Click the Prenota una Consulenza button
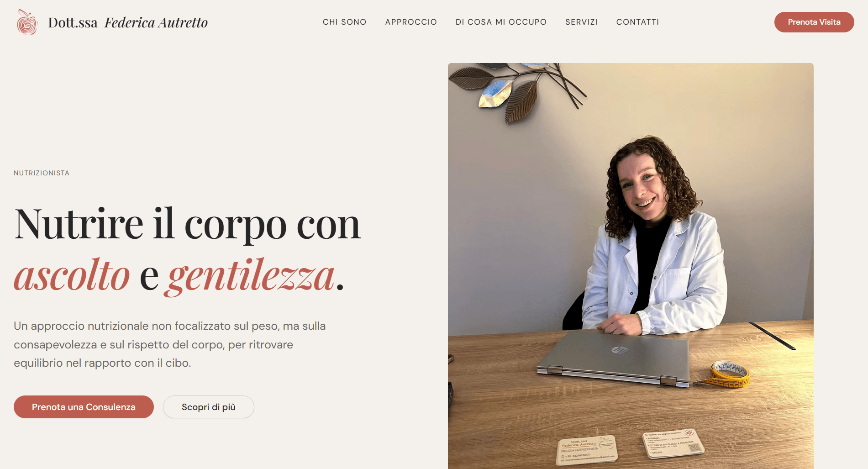Viewport: 868px width, 469px height. tap(84, 407)
